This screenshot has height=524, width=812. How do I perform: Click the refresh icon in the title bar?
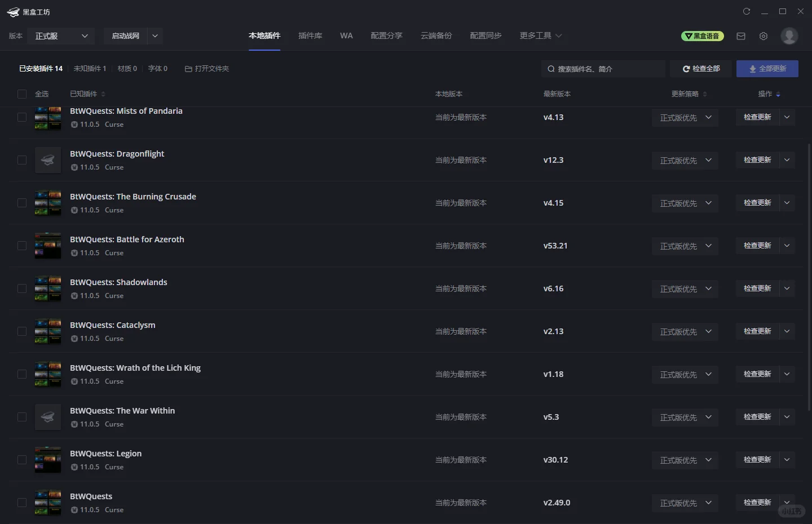point(747,11)
